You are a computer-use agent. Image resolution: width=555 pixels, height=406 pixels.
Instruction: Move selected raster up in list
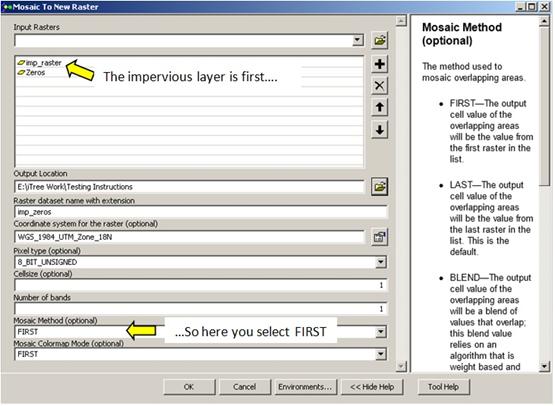click(379, 107)
